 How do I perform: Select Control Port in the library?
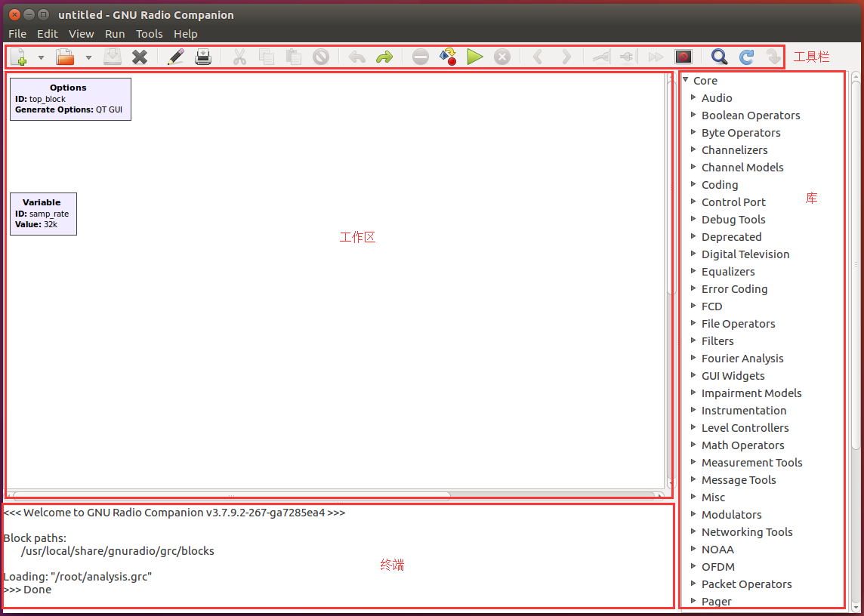[733, 202]
